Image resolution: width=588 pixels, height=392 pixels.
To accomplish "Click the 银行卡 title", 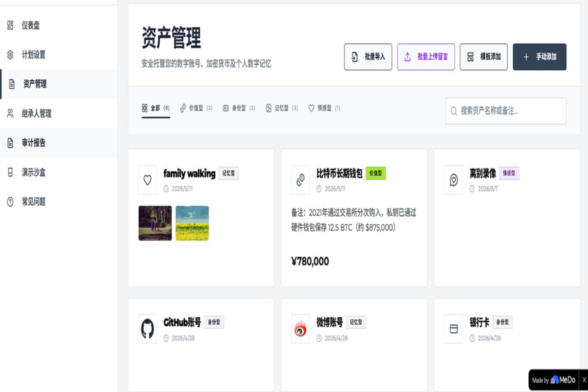I will 479,322.
